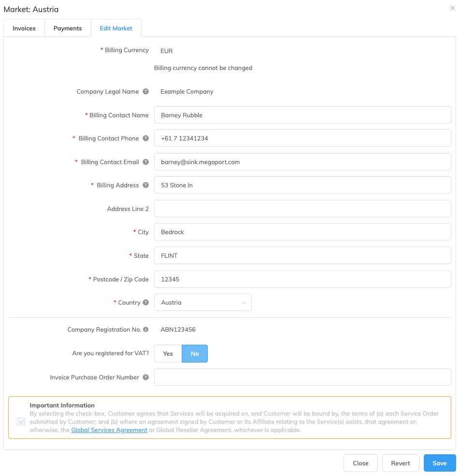Viewport: 461px width, 476px height.
Task: Switch to the Invoices tab
Action: (x=24, y=28)
